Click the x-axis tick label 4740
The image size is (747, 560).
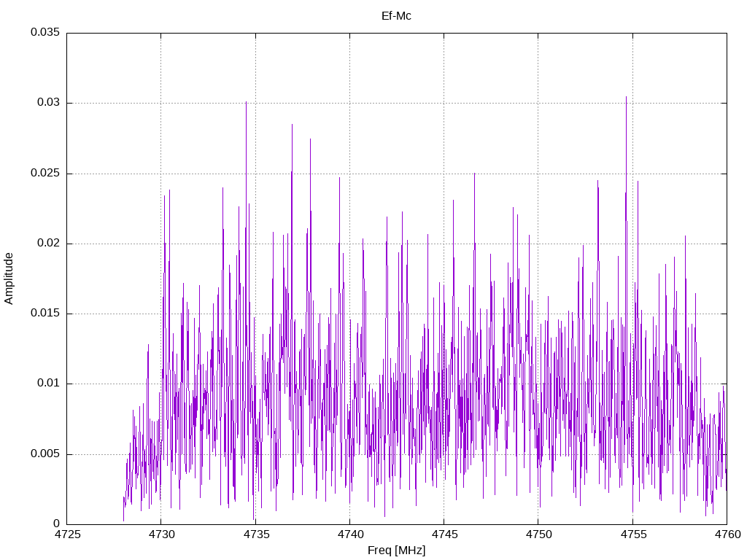(350, 534)
